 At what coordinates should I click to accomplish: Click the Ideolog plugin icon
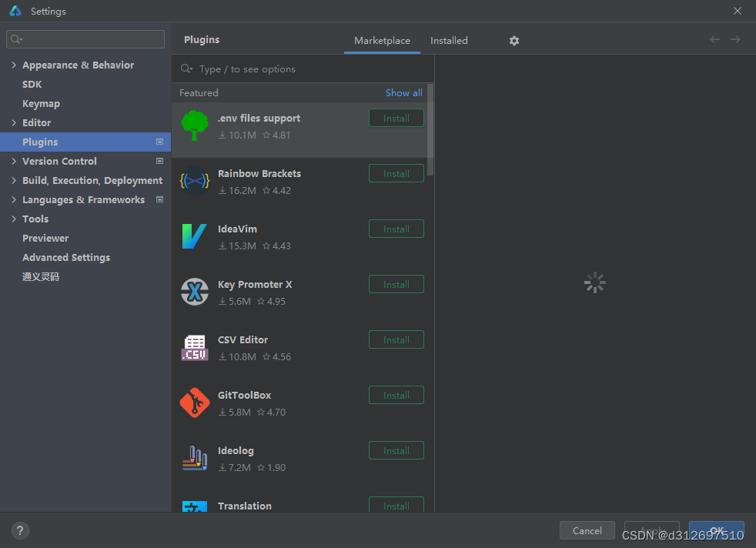coord(194,458)
